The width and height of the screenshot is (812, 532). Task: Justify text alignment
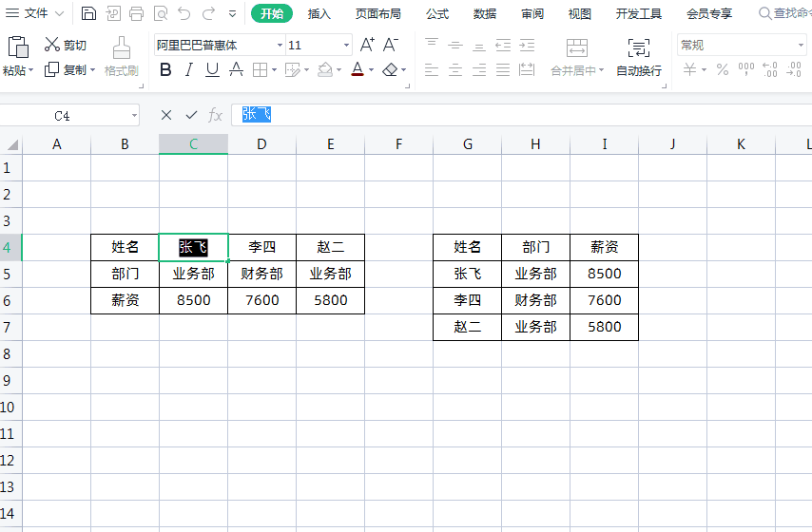pos(503,69)
